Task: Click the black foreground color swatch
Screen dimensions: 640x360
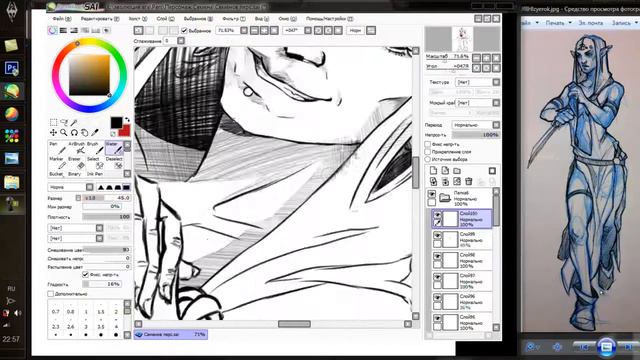Action: point(116,122)
